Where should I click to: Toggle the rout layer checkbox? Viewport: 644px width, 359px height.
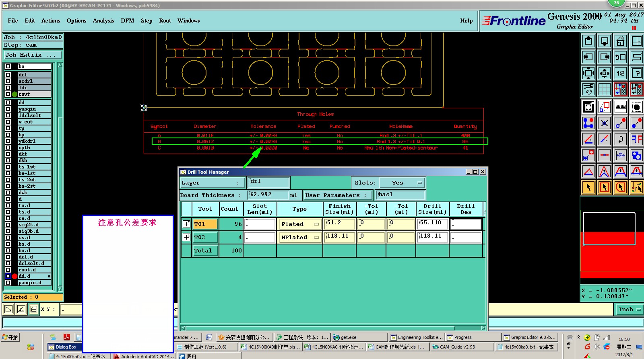(8, 94)
